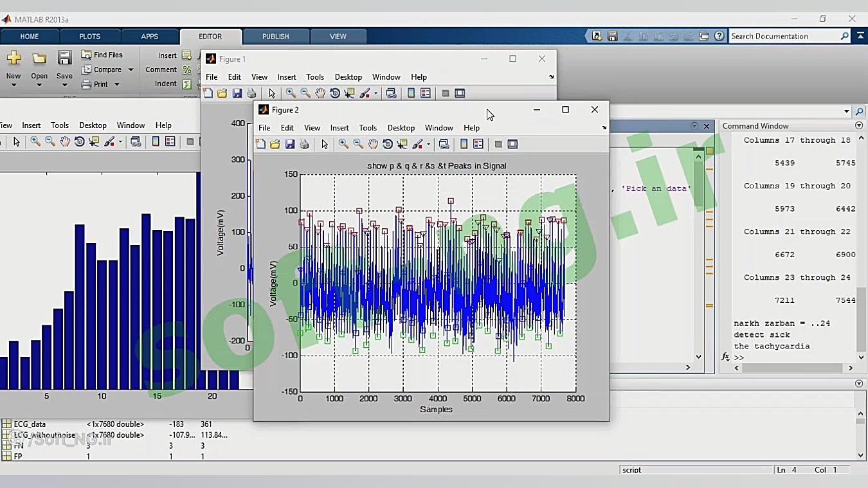This screenshot has width=868, height=488.
Task: Open Tools menu in Figure 2
Action: pos(368,128)
